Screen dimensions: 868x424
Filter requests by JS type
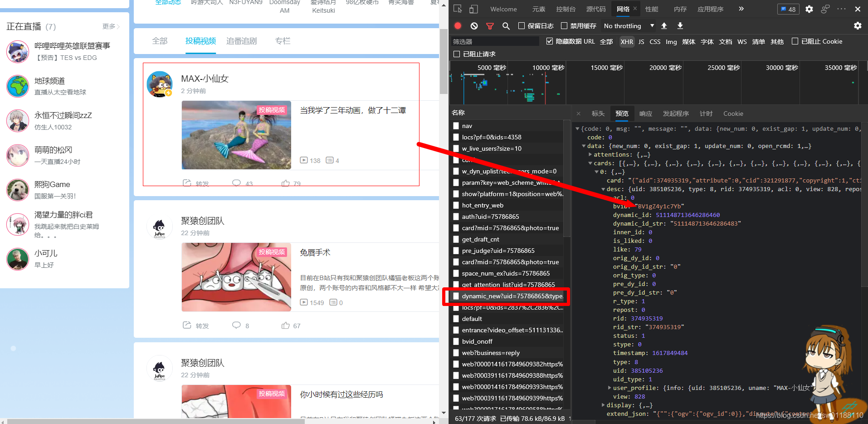coord(641,42)
